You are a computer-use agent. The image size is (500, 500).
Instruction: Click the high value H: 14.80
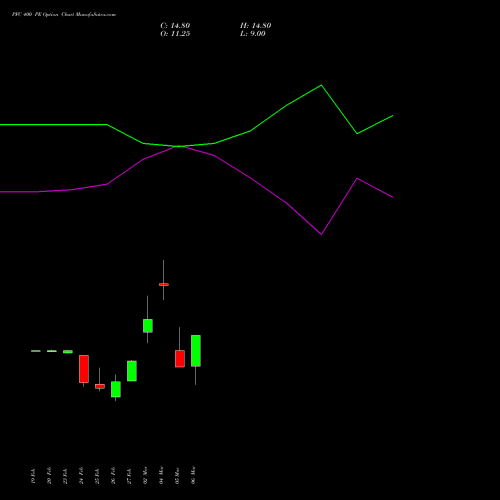pos(256,26)
